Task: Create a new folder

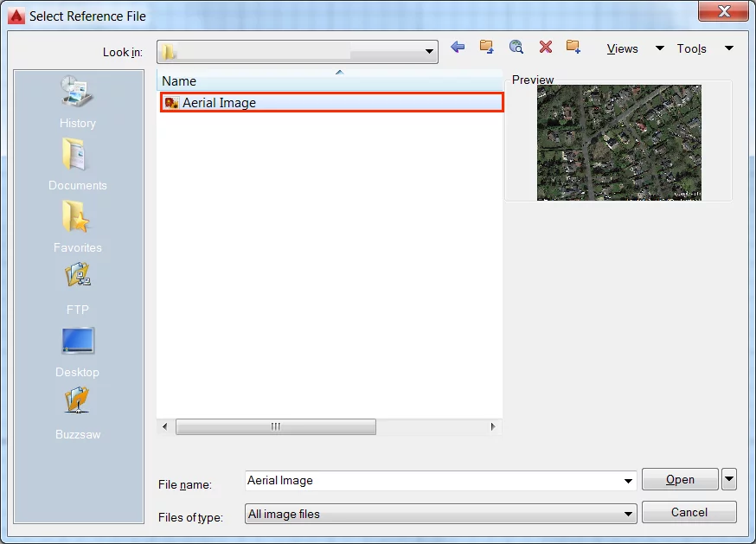Action: pos(573,48)
